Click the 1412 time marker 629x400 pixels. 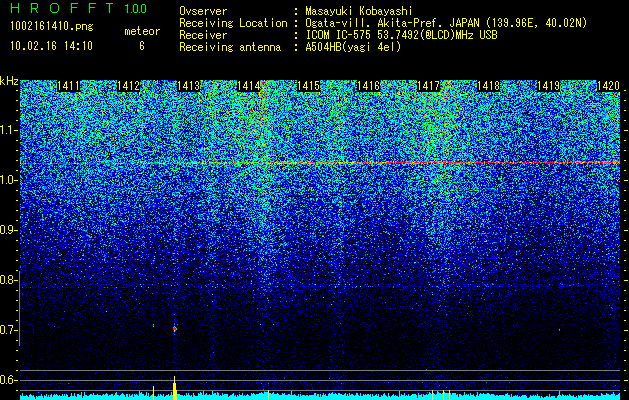[128, 86]
